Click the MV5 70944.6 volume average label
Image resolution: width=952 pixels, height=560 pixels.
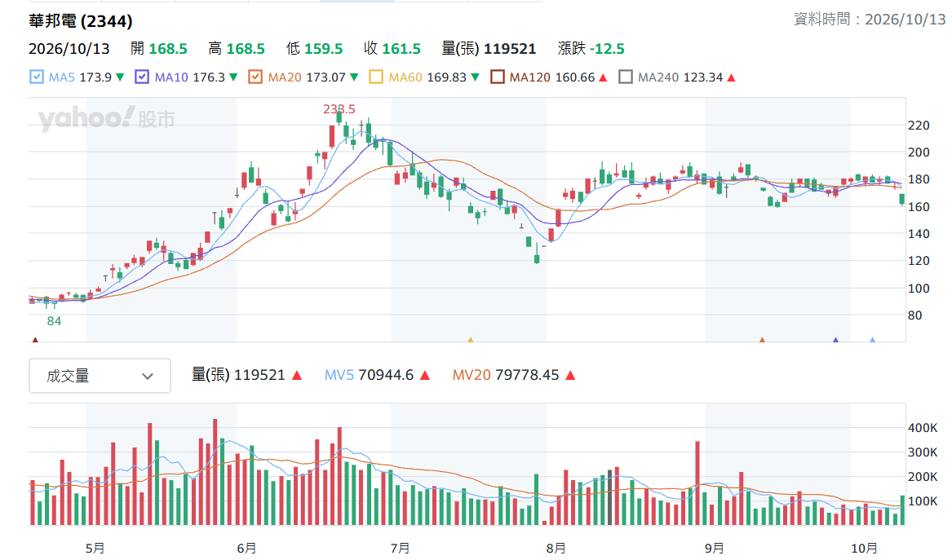[x=370, y=376]
